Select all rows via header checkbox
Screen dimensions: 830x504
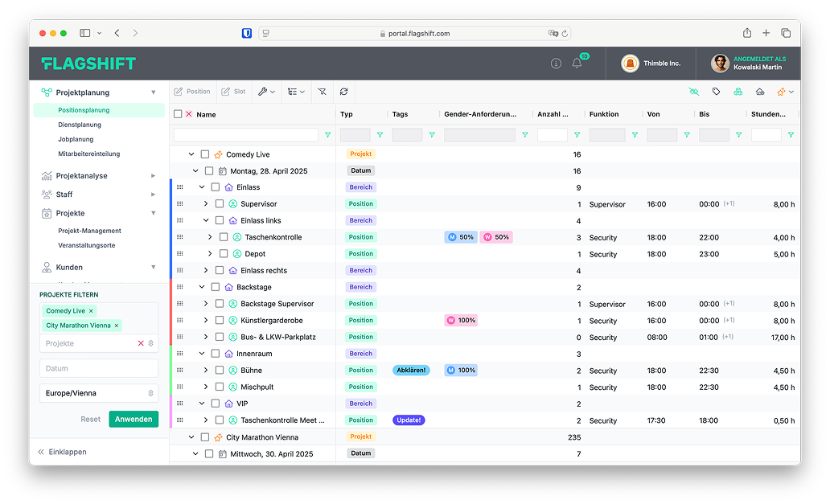[x=178, y=114]
